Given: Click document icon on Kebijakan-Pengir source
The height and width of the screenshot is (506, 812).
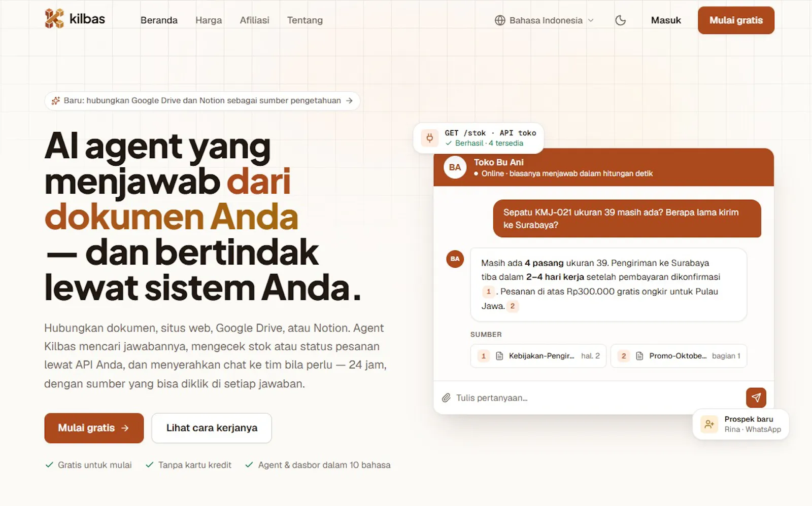Looking at the screenshot, I should point(499,356).
